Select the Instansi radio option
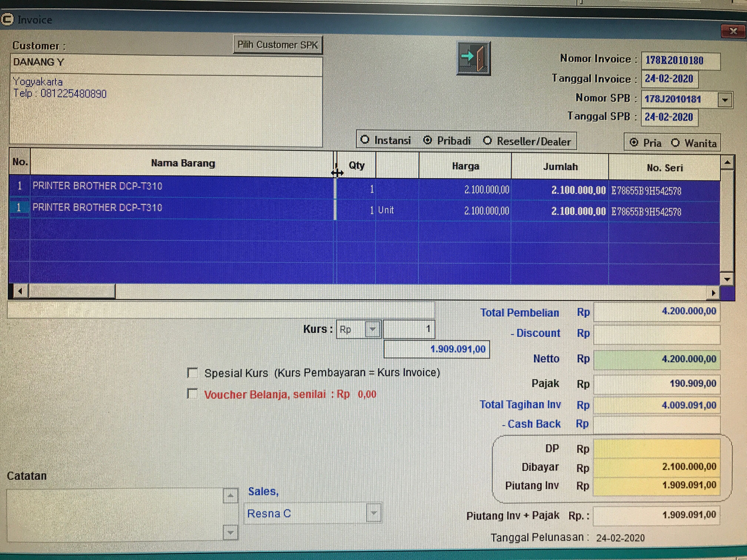Viewport: 747px width, 560px height. tap(365, 139)
